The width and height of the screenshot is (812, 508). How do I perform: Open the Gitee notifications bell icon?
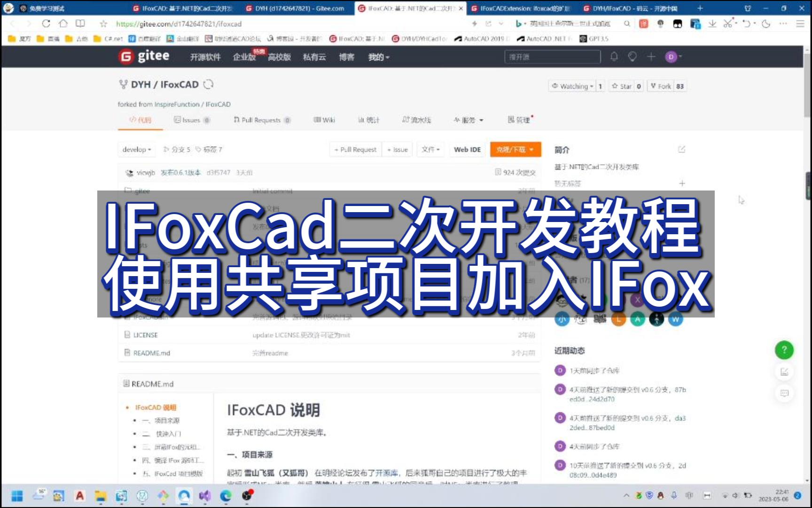tap(614, 57)
